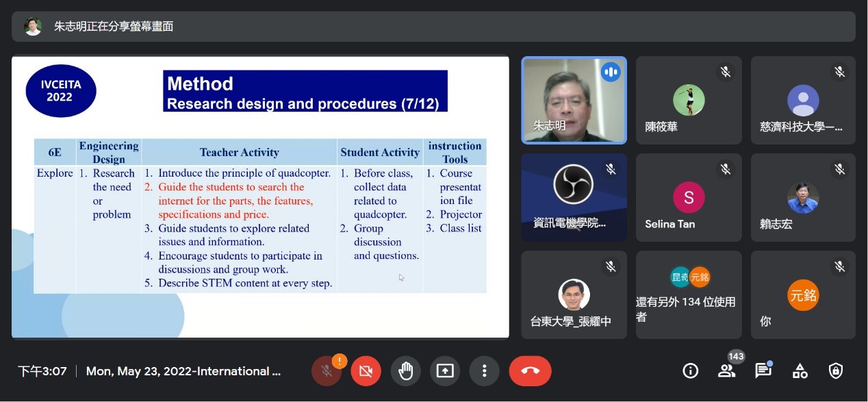The height and width of the screenshot is (402, 868).
Task: Click muted mic icon on 台東大學_張耀中 tile
Action: [x=611, y=266]
